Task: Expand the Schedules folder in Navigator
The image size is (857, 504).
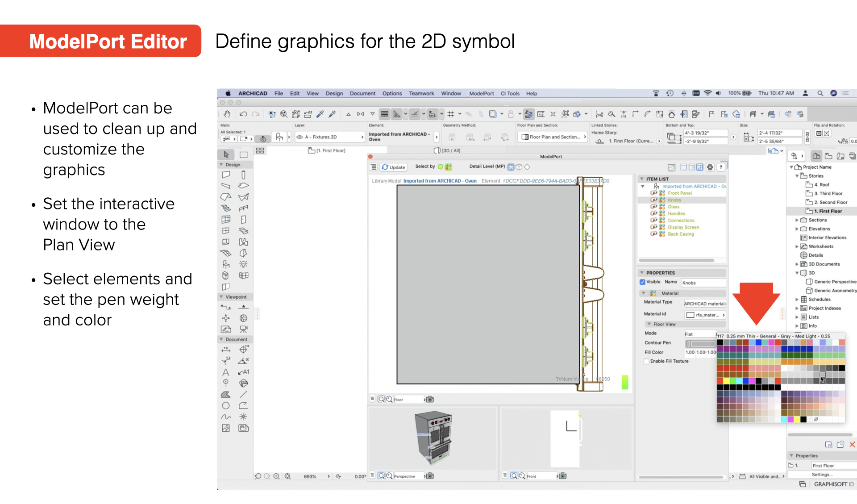Action: tap(797, 300)
